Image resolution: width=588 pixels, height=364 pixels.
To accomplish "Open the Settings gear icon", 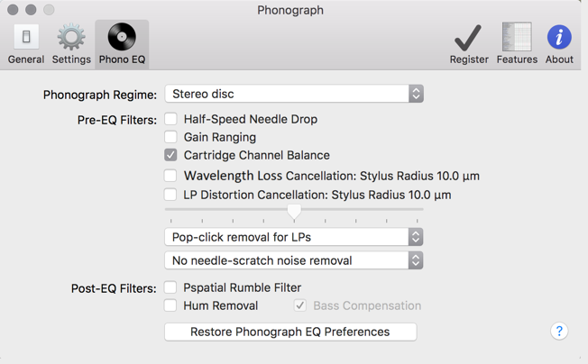I will point(71,37).
